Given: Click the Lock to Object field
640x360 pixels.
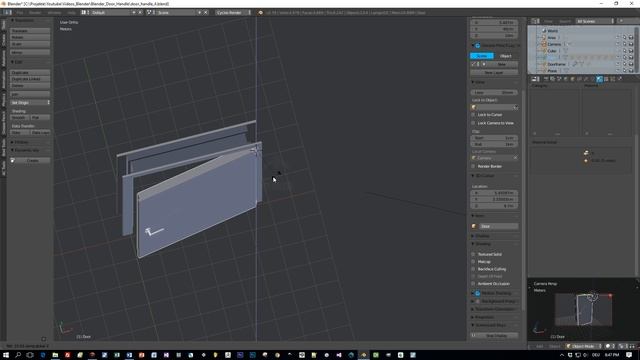Looking at the screenshot, I should pyautogui.click(x=494, y=107).
